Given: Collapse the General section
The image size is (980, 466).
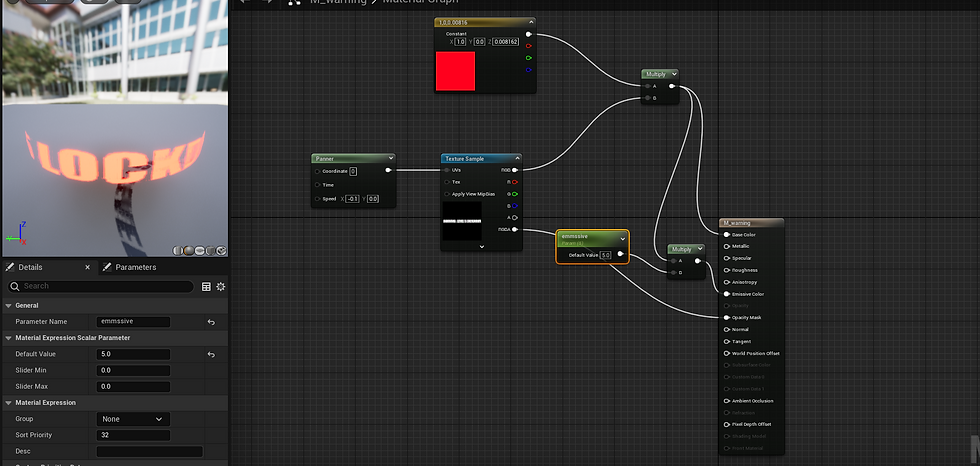Looking at the screenshot, I should 9,305.
